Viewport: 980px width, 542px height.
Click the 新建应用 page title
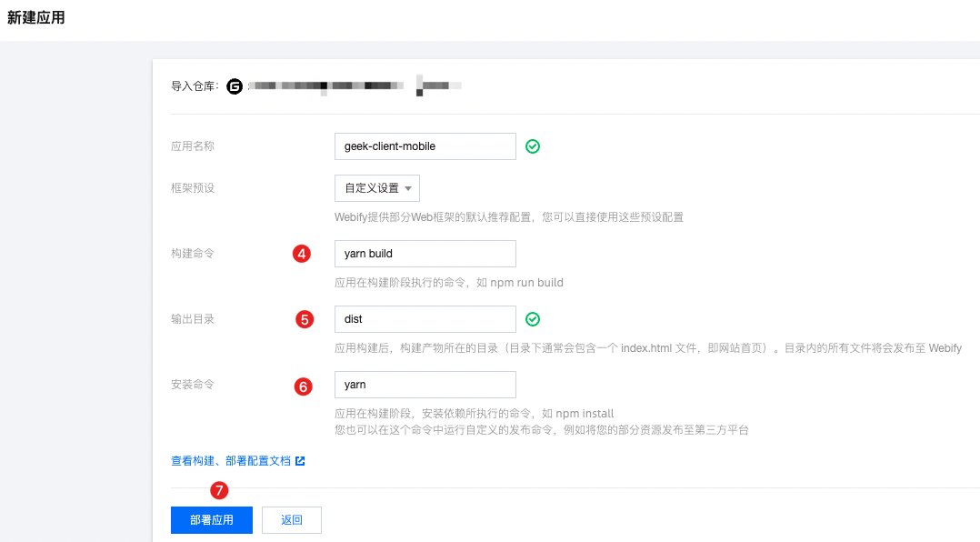click(x=36, y=17)
